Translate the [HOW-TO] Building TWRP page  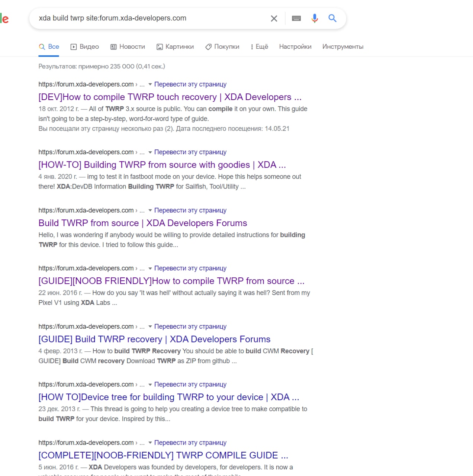[x=190, y=152]
